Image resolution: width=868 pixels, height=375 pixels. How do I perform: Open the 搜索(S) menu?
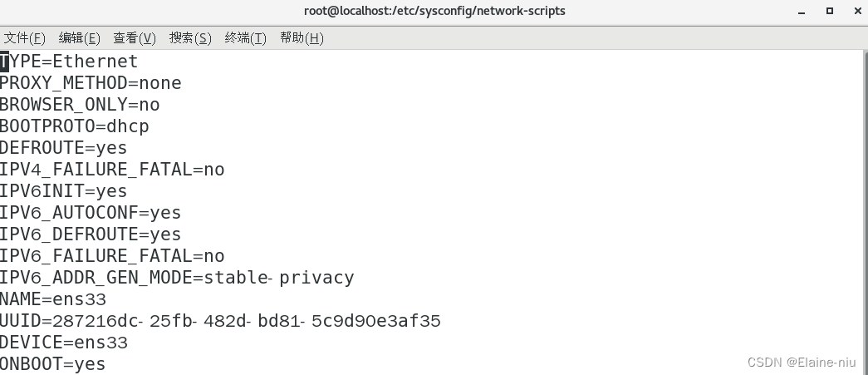point(190,38)
